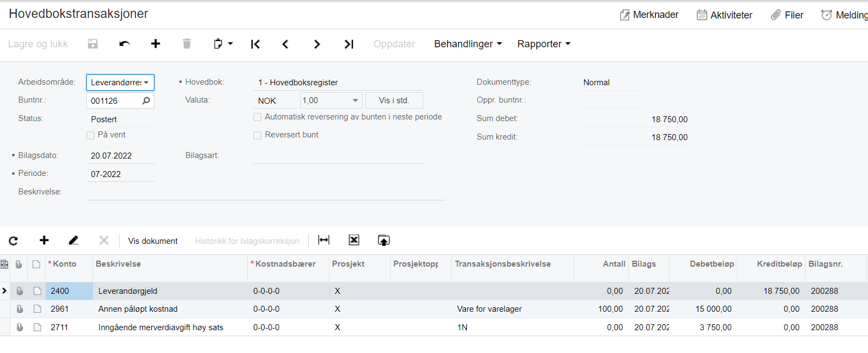The image size is (868, 353).
Task: Delete the grid row with the X icon
Action: (x=104, y=240)
